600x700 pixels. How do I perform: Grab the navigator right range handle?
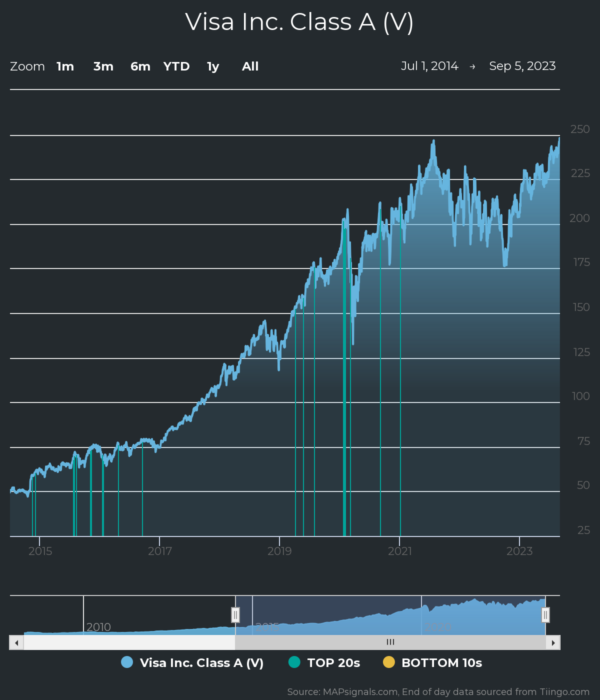point(545,615)
